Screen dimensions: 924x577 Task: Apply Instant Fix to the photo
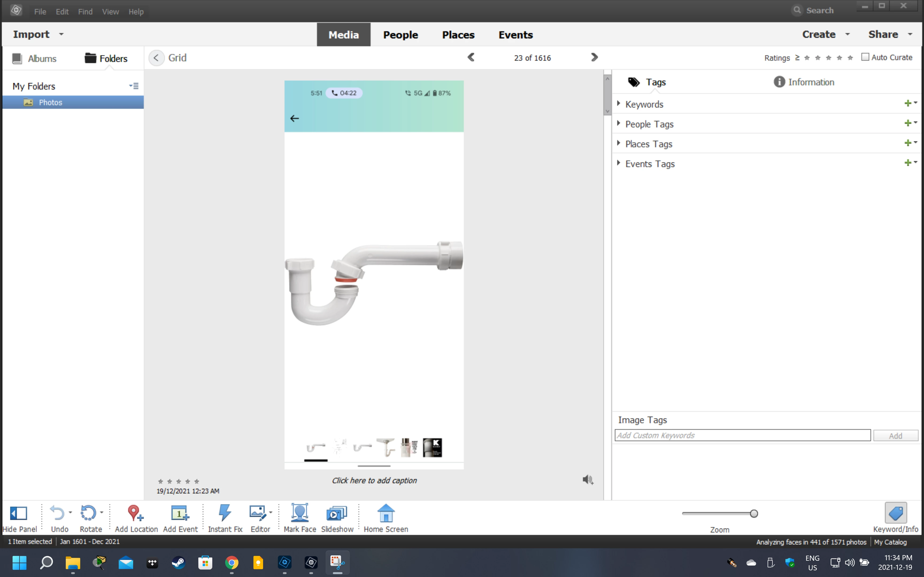point(225,513)
